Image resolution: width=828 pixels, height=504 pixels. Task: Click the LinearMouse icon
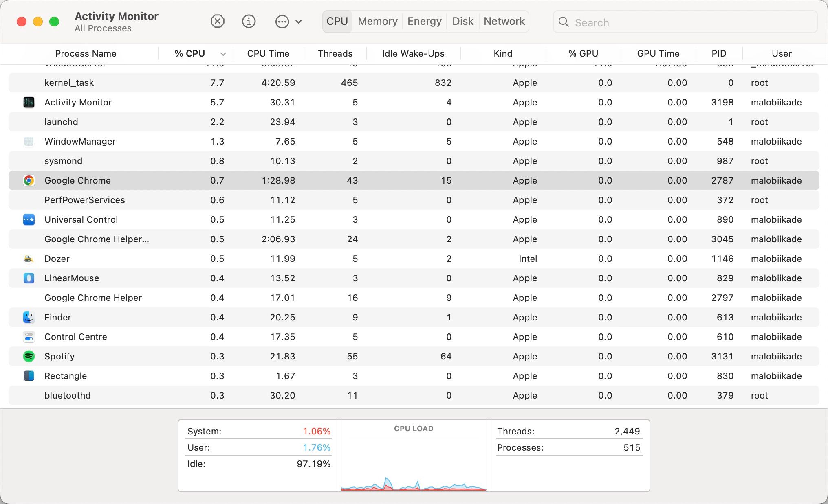[29, 278]
